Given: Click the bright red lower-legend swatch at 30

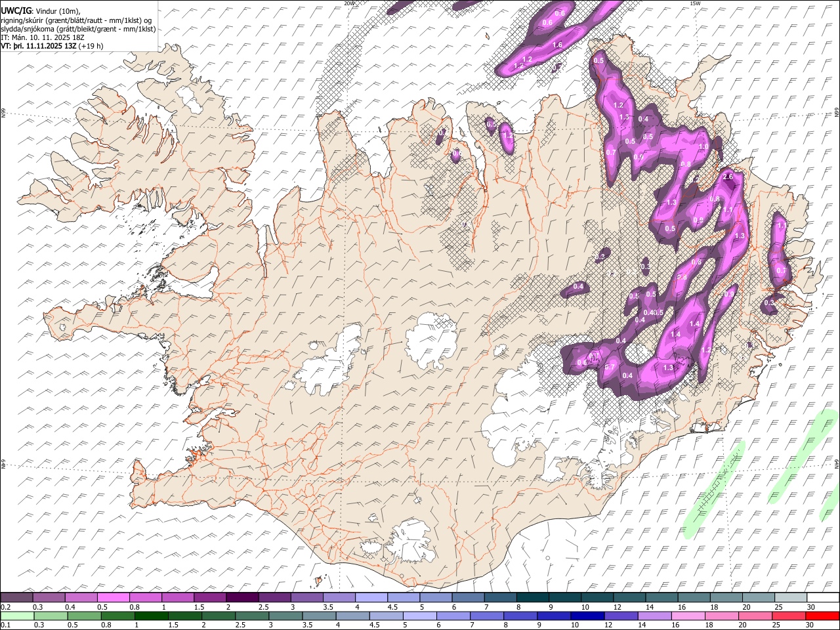Looking at the screenshot, I should (x=822, y=616).
